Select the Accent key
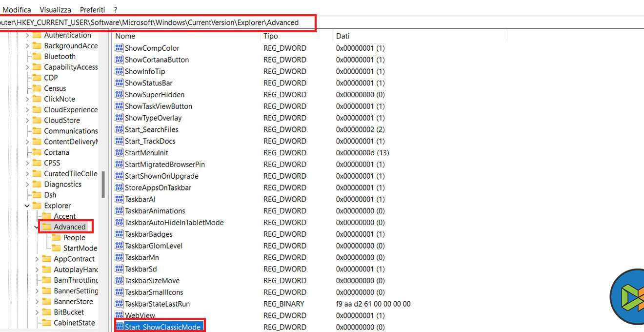 coord(64,216)
